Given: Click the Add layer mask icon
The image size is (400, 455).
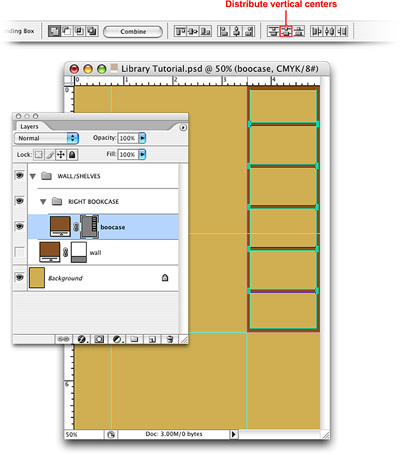Looking at the screenshot, I should pos(99,339).
